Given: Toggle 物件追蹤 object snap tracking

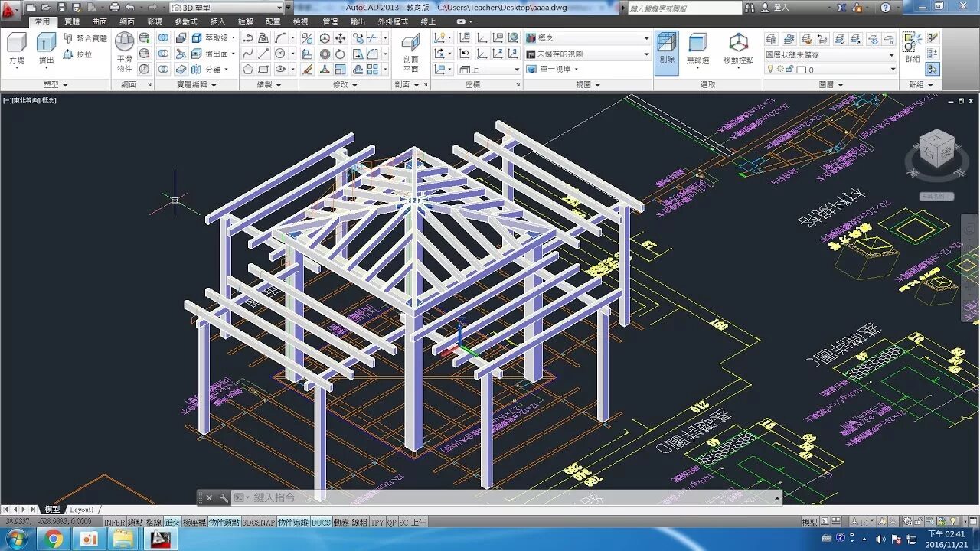Looking at the screenshot, I should pyautogui.click(x=292, y=523).
